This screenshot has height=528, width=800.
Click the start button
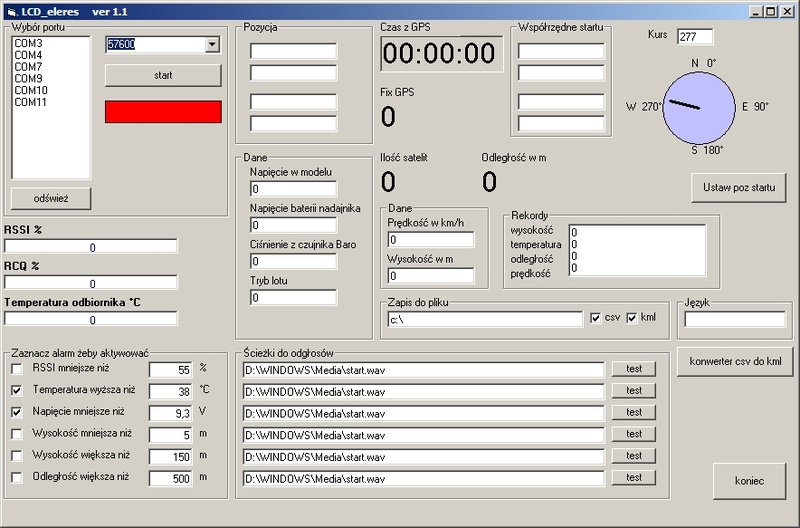(x=163, y=76)
